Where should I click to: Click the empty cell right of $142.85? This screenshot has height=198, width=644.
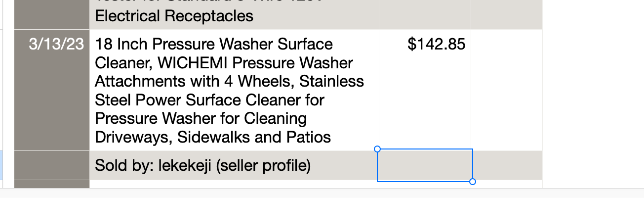[x=507, y=90]
